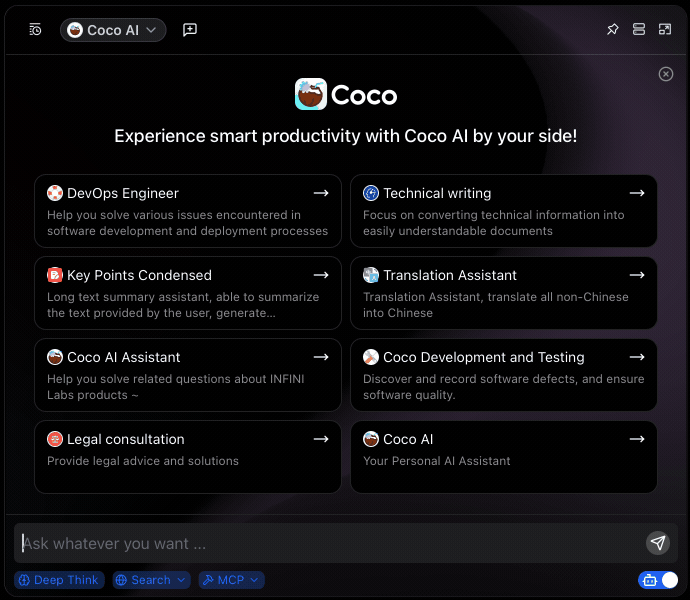Screen dimensions: 690x600
Task: Open the Coco AI Assistant card
Action: [188, 375]
